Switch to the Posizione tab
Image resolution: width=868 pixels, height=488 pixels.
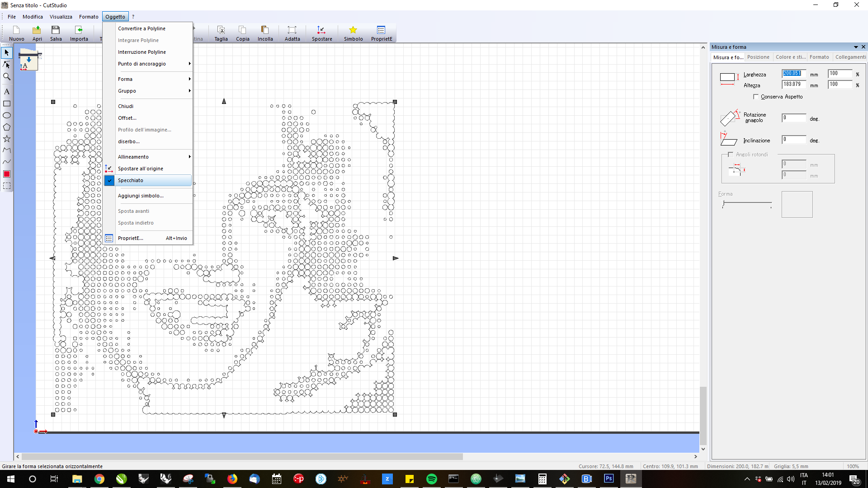click(758, 57)
